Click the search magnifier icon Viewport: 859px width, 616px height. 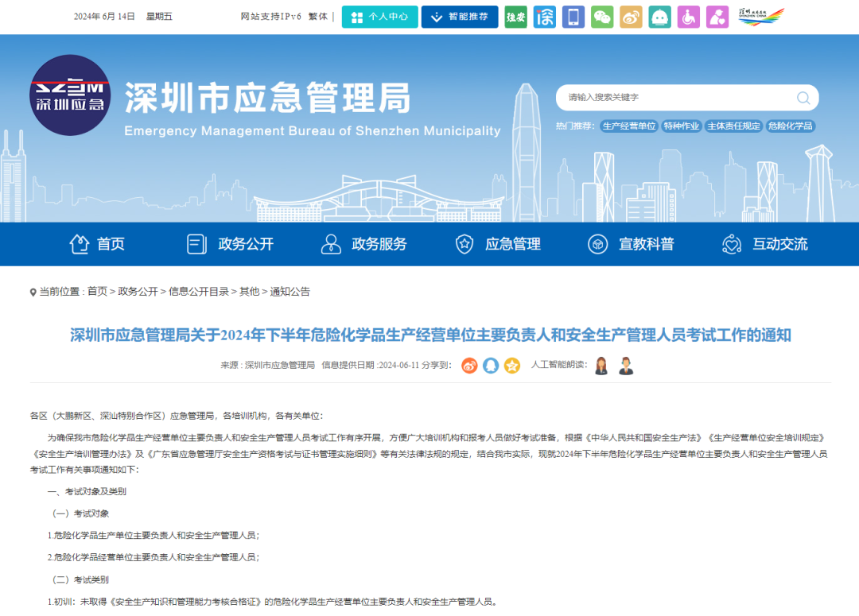[x=803, y=98]
